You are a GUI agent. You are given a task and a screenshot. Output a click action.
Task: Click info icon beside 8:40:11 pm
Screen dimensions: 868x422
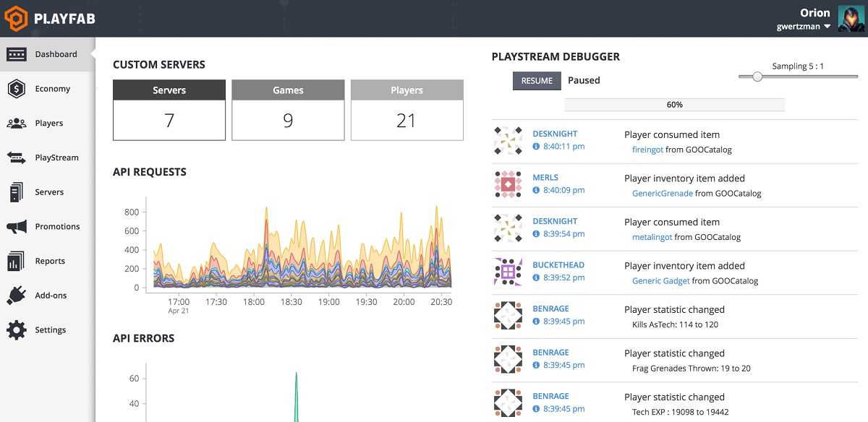pyautogui.click(x=536, y=147)
